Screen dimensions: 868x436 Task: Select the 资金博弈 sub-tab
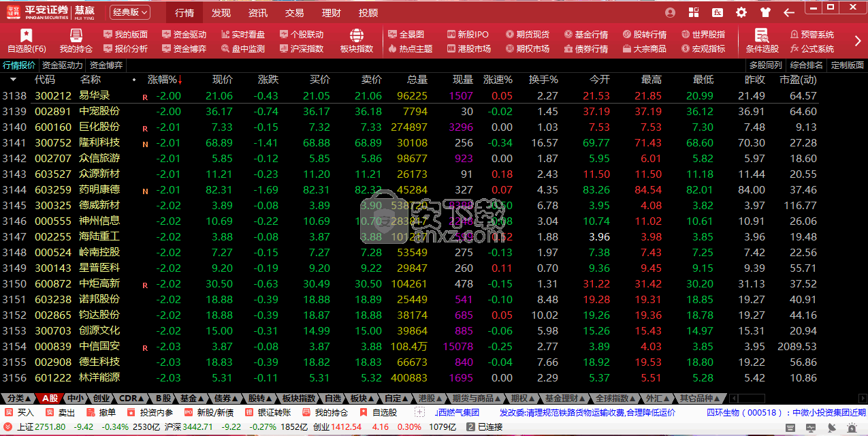coord(107,65)
